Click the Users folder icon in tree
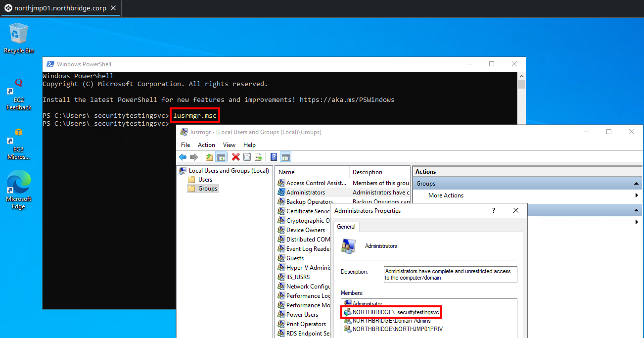 192,180
